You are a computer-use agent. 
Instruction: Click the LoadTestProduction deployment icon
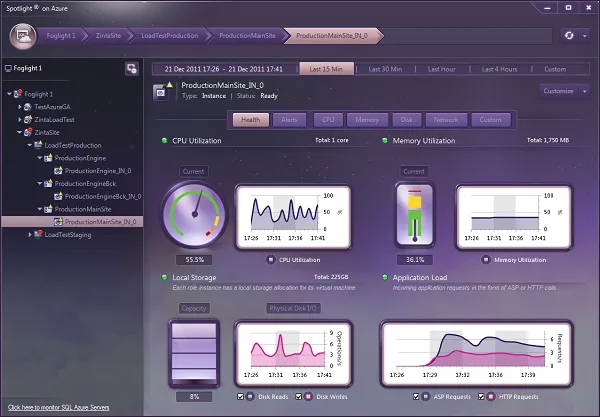pyautogui.click(x=38, y=145)
